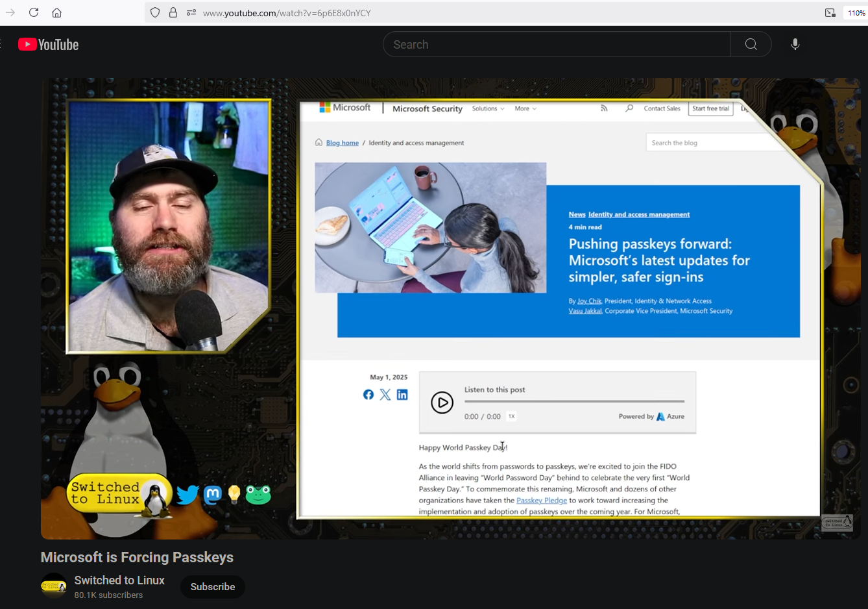Click the Mastodon icon in video overlay

point(213,495)
